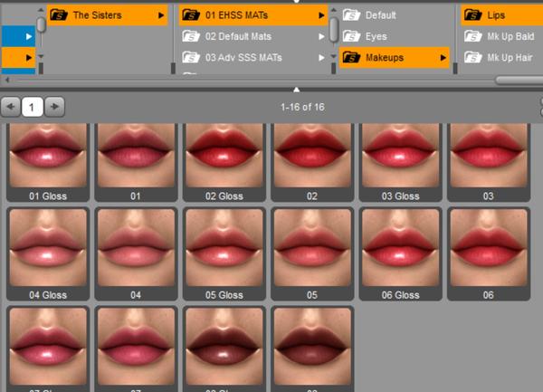This screenshot has height=392, width=543.
Task: Expand The Sisters submenu arrow
Action: 161,15
